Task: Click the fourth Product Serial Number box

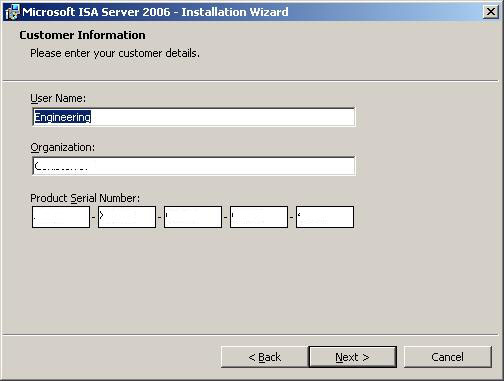Action: [x=259, y=217]
